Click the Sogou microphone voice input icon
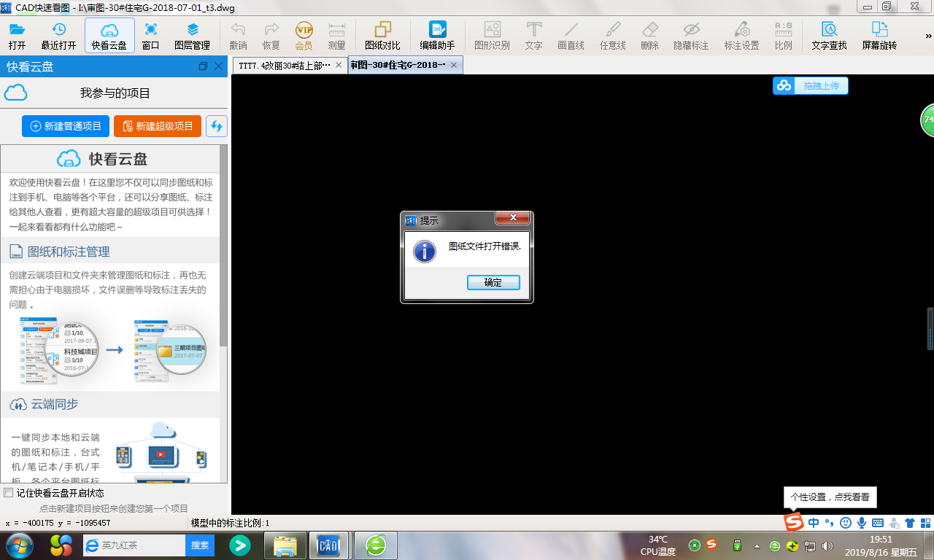Screen dimensions: 934x560 (862, 522)
